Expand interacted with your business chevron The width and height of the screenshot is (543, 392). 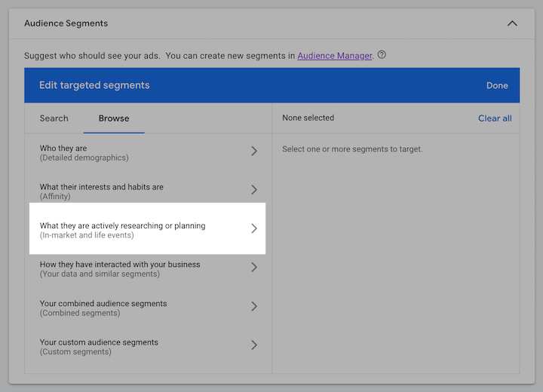(x=254, y=268)
